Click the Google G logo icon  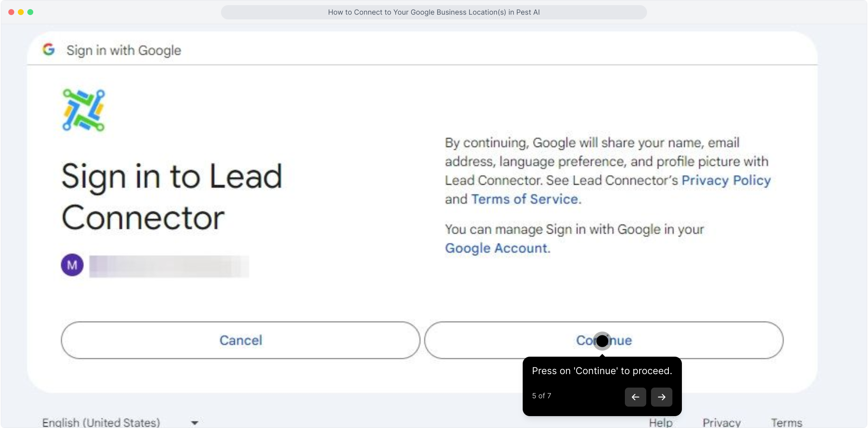(49, 50)
